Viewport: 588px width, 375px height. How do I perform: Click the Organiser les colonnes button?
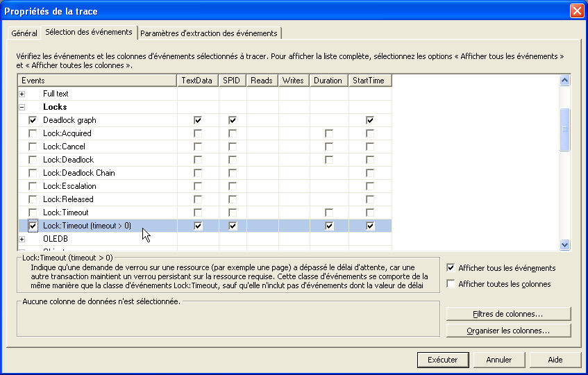tap(508, 331)
